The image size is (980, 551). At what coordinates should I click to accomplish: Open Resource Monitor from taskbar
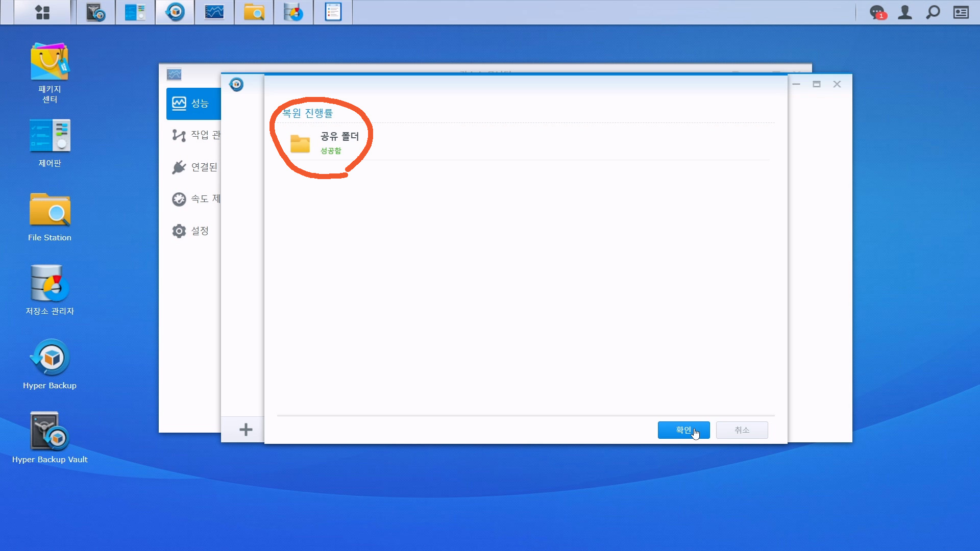214,12
